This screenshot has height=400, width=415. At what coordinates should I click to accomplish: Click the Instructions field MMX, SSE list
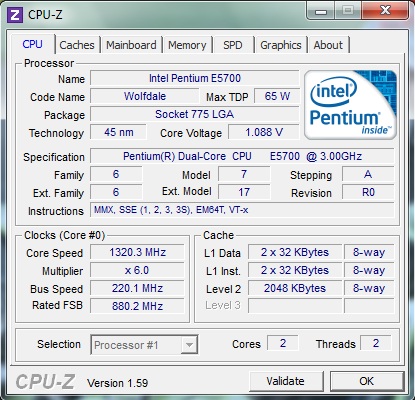242,210
